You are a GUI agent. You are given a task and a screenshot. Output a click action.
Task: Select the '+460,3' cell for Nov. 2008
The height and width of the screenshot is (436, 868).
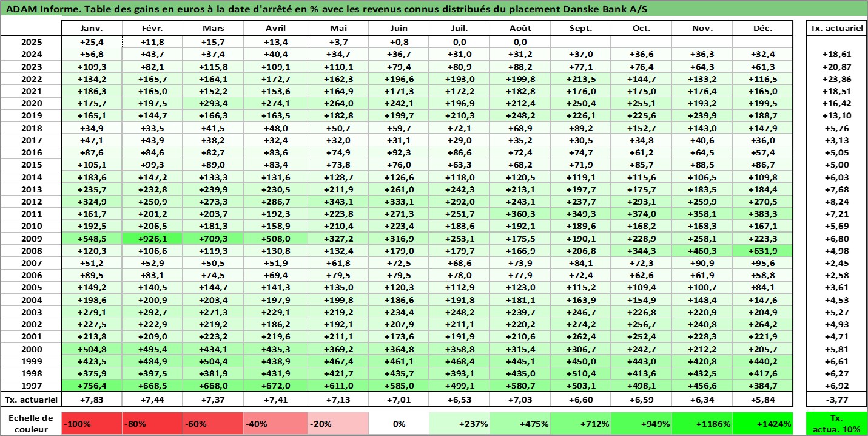click(x=702, y=251)
